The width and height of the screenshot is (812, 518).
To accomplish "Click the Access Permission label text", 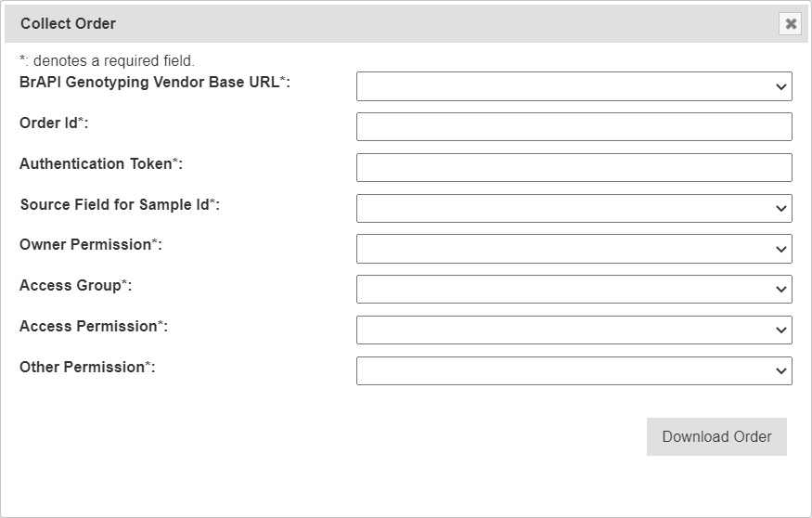I will [93, 327].
